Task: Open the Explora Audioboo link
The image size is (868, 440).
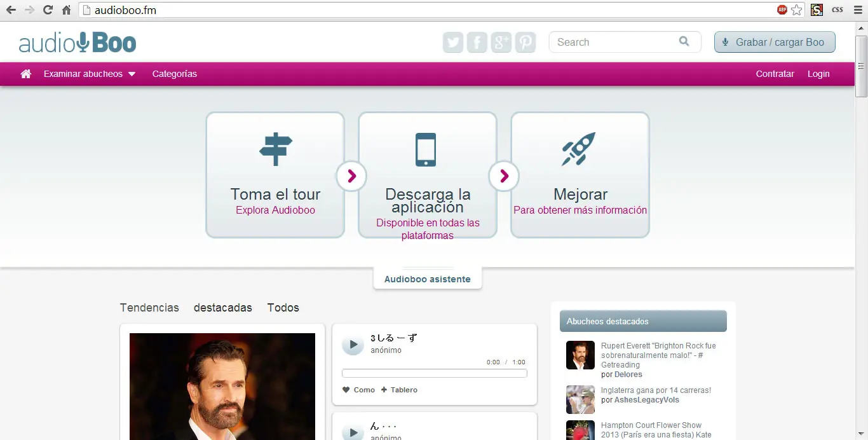Action: pyautogui.click(x=275, y=210)
